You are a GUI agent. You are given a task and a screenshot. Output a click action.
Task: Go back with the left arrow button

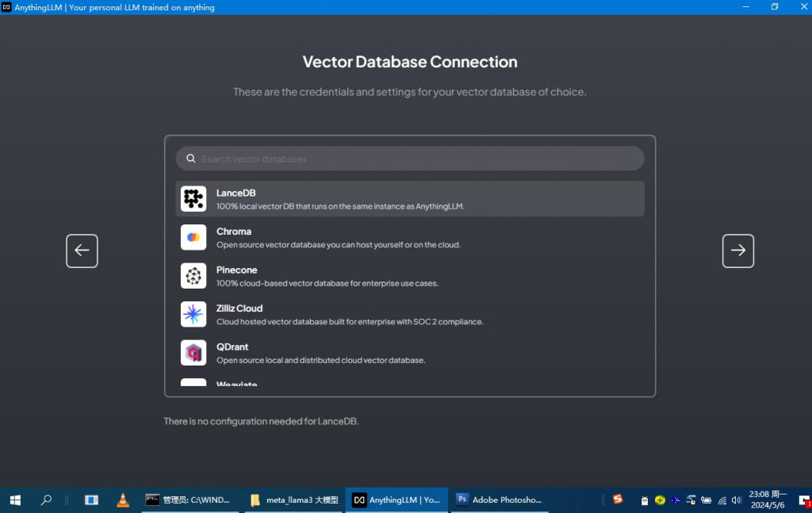click(x=82, y=251)
